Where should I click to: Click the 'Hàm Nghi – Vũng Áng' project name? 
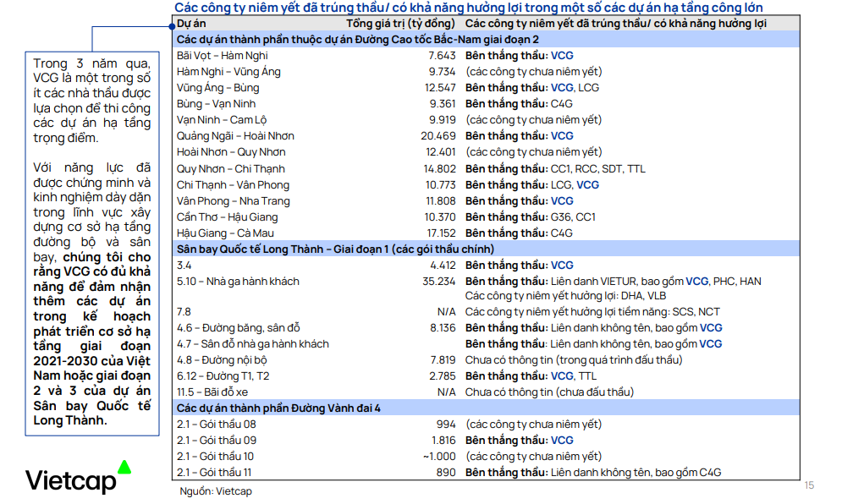[x=228, y=72]
